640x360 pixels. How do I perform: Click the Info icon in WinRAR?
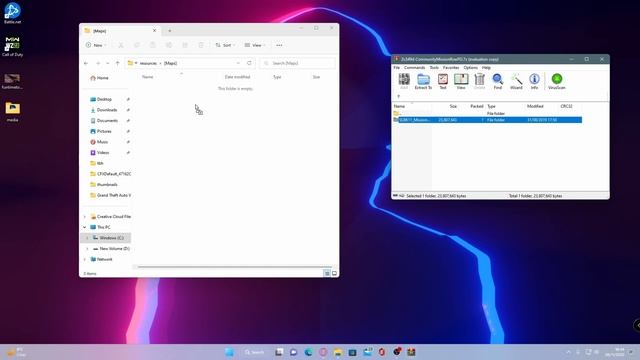coord(534,81)
